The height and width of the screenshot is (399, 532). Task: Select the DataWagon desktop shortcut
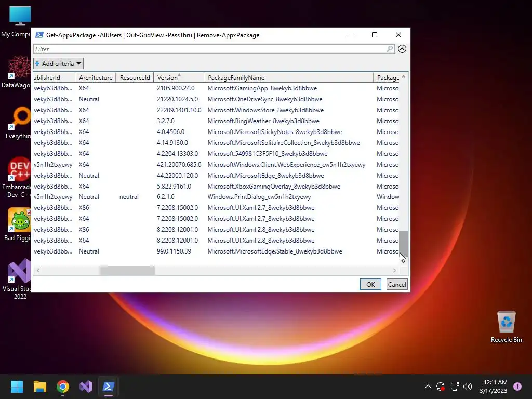[x=16, y=72]
